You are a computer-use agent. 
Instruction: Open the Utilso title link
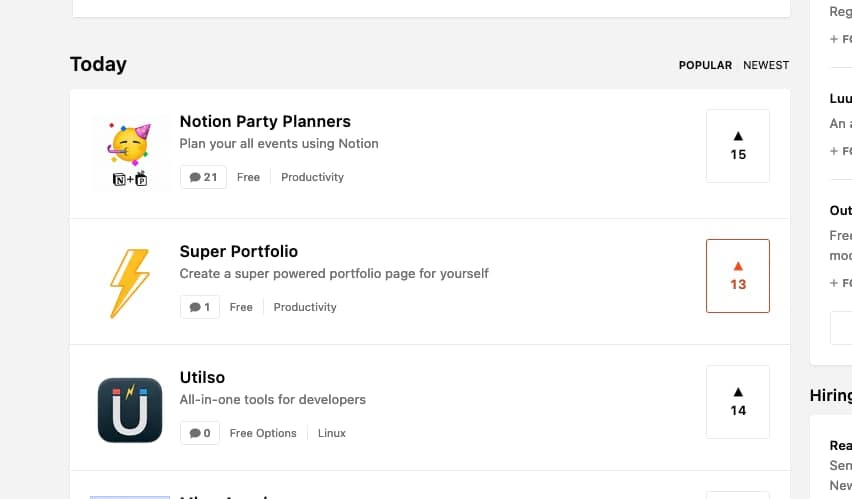pos(202,377)
